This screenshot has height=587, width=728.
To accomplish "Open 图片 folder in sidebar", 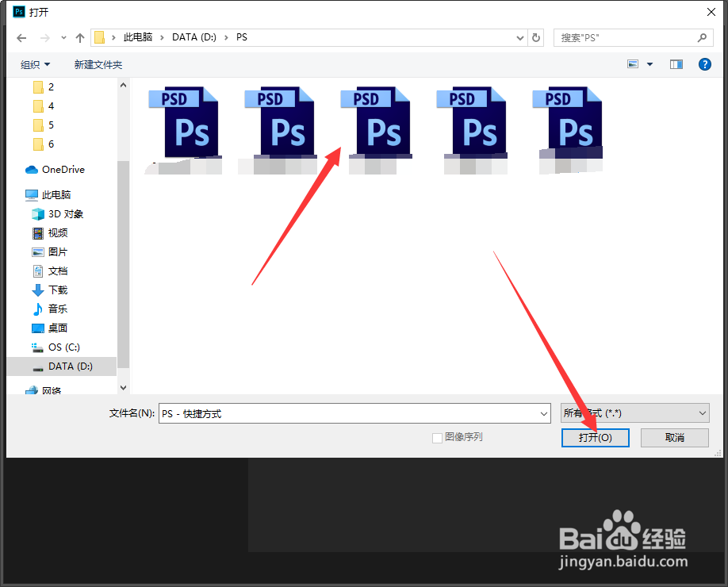I will pos(50,251).
